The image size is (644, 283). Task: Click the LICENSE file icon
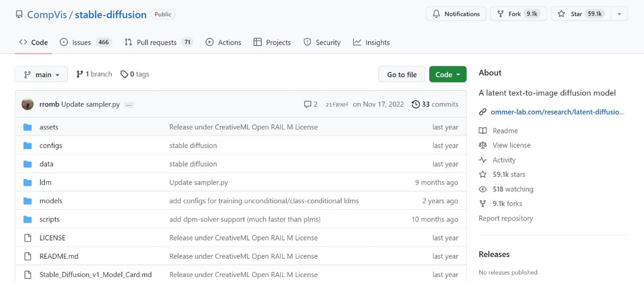27,238
